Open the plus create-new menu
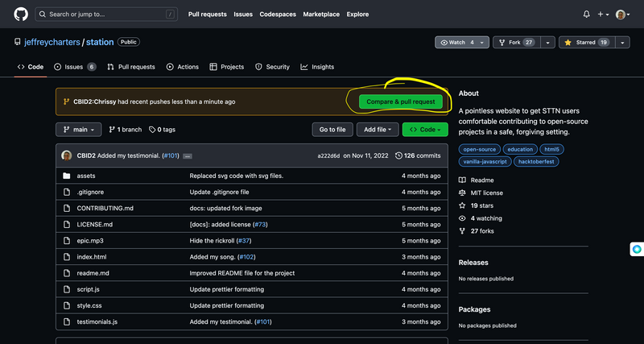Image resolution: width=644 pixels, height=344 pixels. tap(603, 15)
